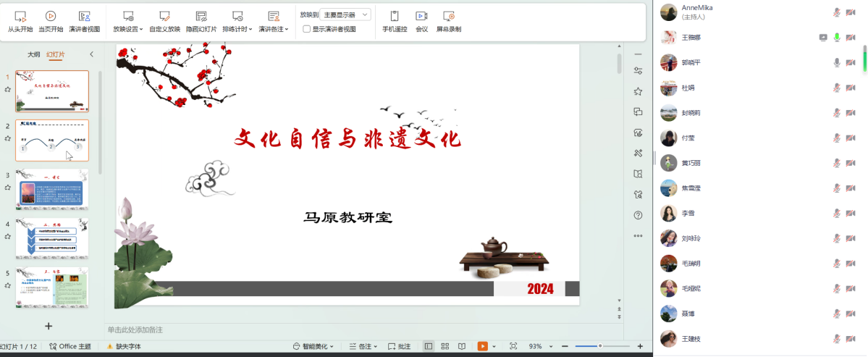The width and height of the screenshot is (868, 357).
Task: Start slideshow from current slide (当页开始)
Action: (x=51, y=21)
